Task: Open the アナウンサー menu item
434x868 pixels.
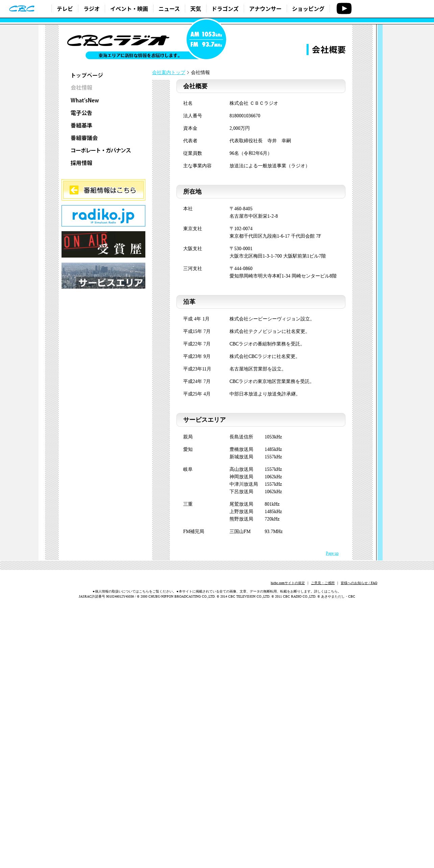Action: (265, 9)
